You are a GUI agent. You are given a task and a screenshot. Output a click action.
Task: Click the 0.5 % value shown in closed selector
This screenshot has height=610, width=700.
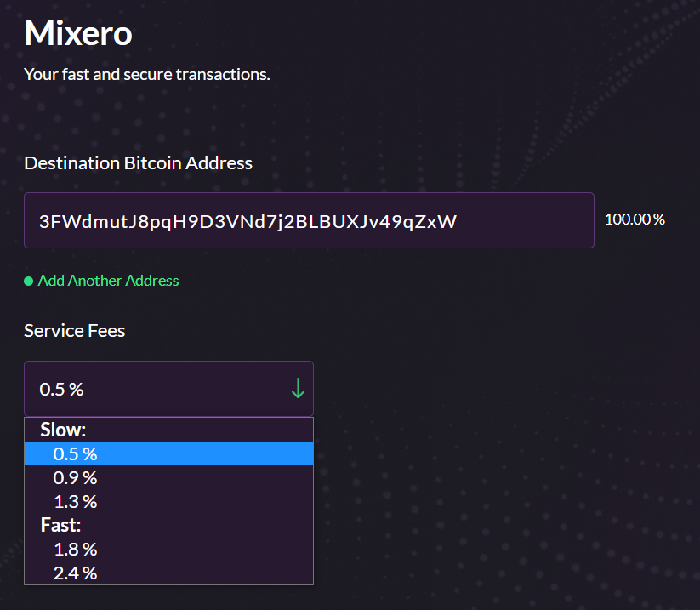(61, 390)
